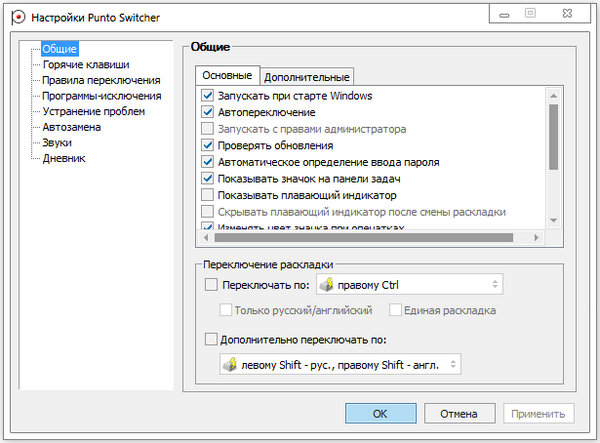Click the keyboard icon in левому Shift dropdown
The image size is (600, 443).
click(x=230, y=363)
